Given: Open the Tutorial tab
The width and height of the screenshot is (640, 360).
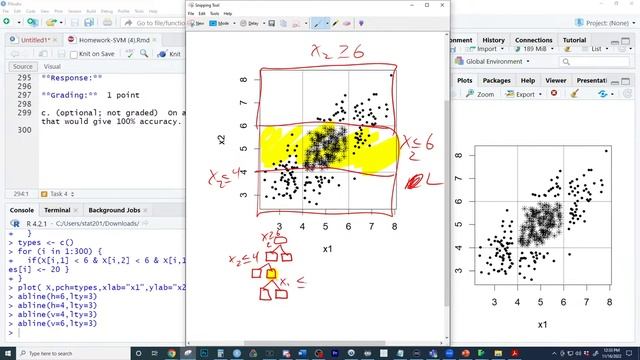Looking at the screenshot, I should 574,40.
